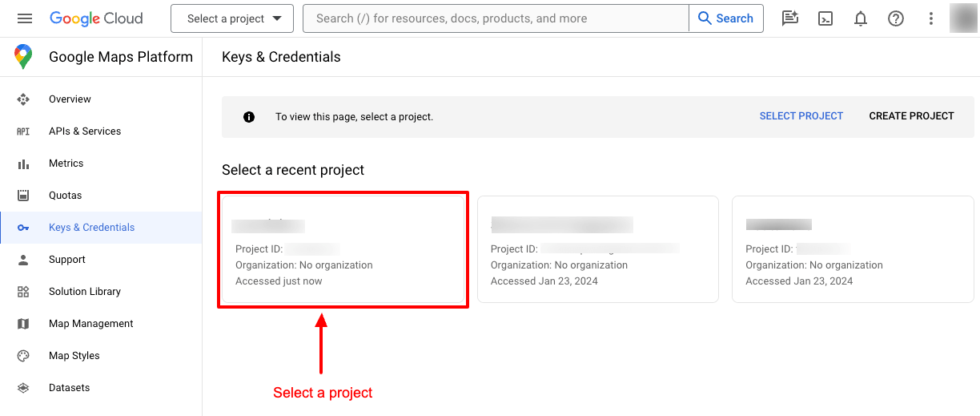Open the Metrics sidebar item

coord(66,164)
